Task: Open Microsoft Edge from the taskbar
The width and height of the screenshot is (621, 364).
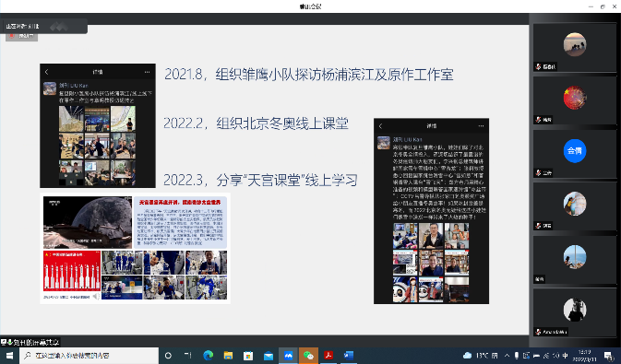Action: 209,356
